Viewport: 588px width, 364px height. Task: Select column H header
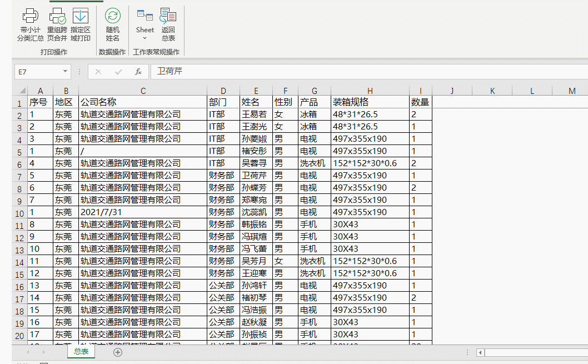tap(370, 91)
